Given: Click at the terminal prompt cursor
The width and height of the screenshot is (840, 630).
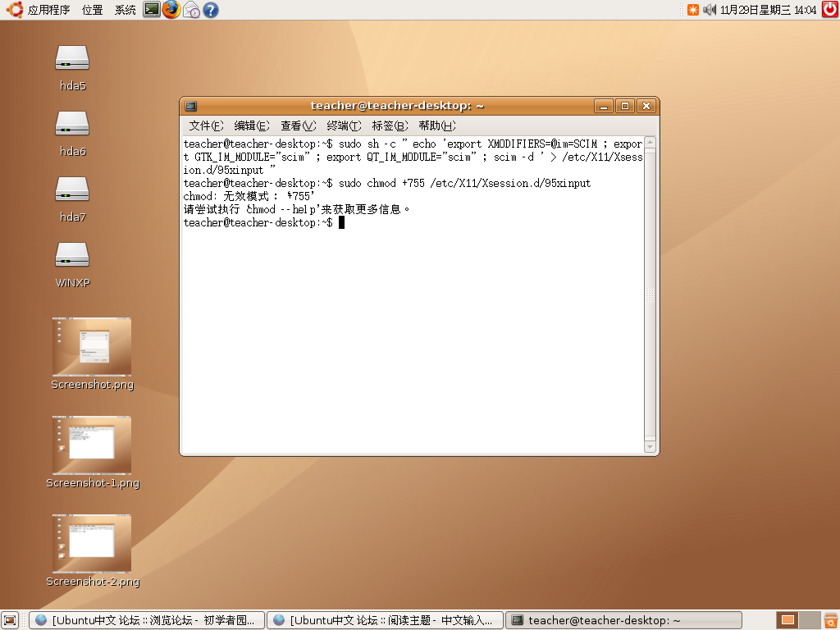Looking at the screenshot, I should pos(342,222).
